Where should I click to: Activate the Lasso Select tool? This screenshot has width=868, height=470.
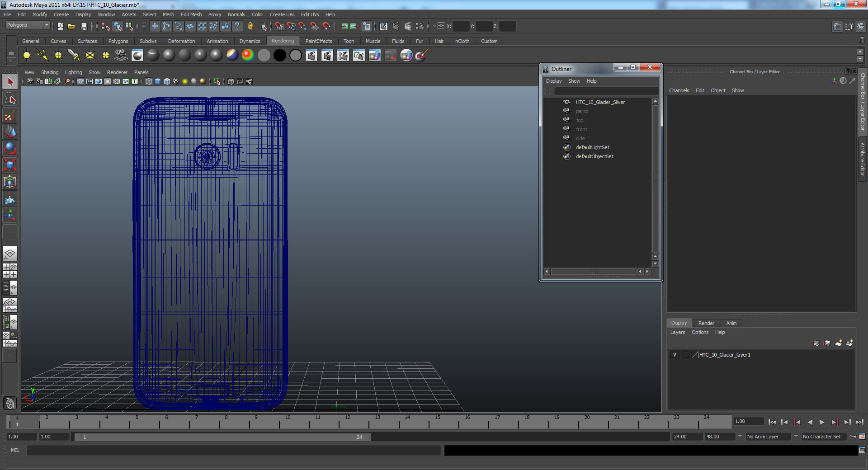10,99
